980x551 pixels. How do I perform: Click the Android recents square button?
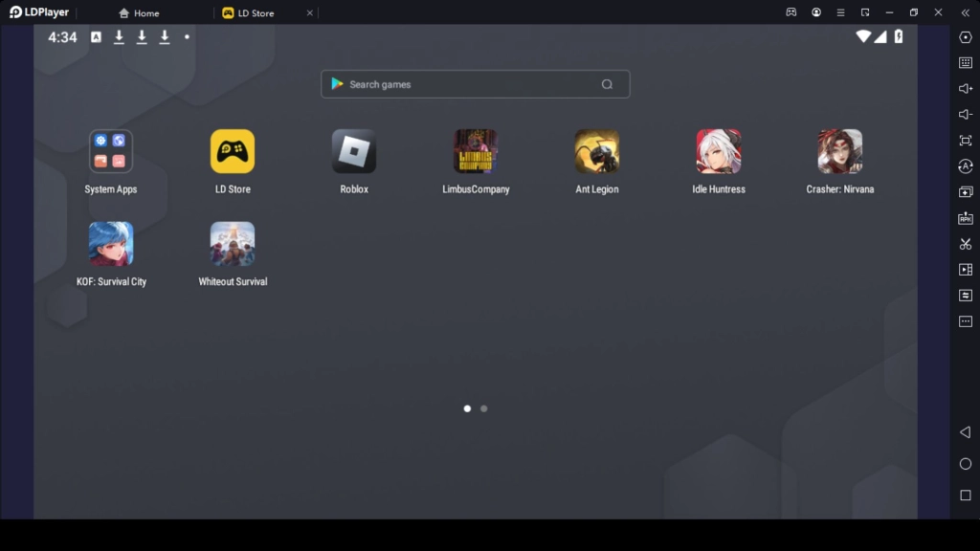click(966, 496)
